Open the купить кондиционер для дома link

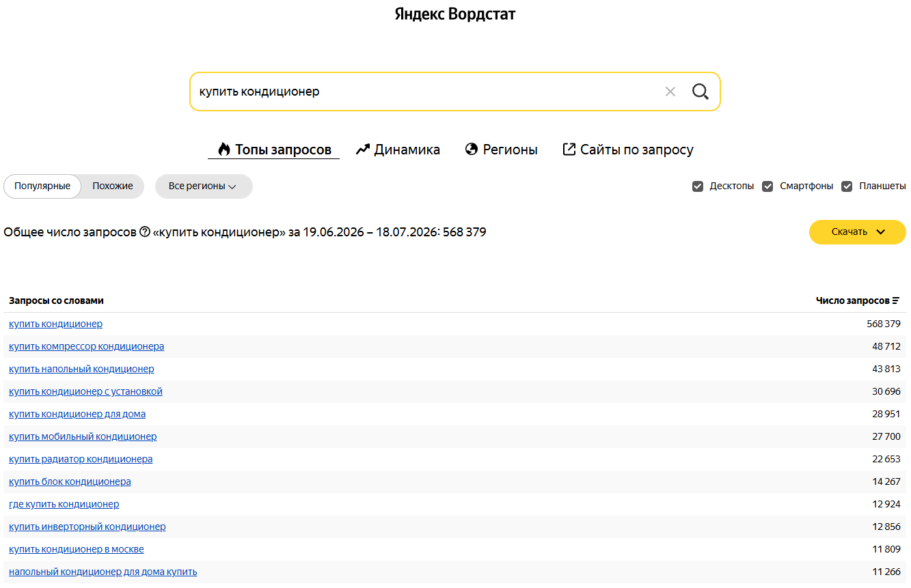(77, 414)
